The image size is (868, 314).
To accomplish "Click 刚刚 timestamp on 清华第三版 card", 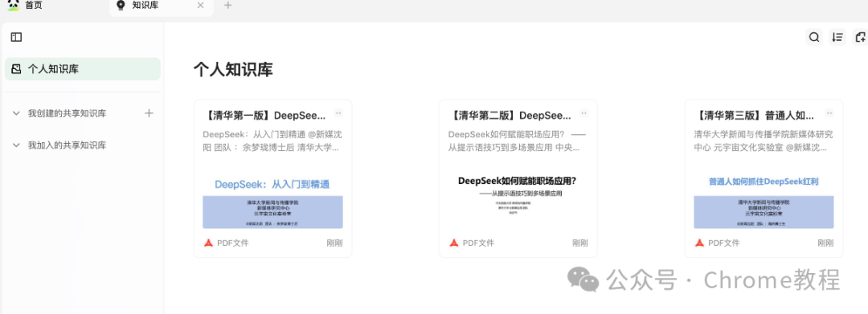I will pyautogui.click(x=825, y=243).
